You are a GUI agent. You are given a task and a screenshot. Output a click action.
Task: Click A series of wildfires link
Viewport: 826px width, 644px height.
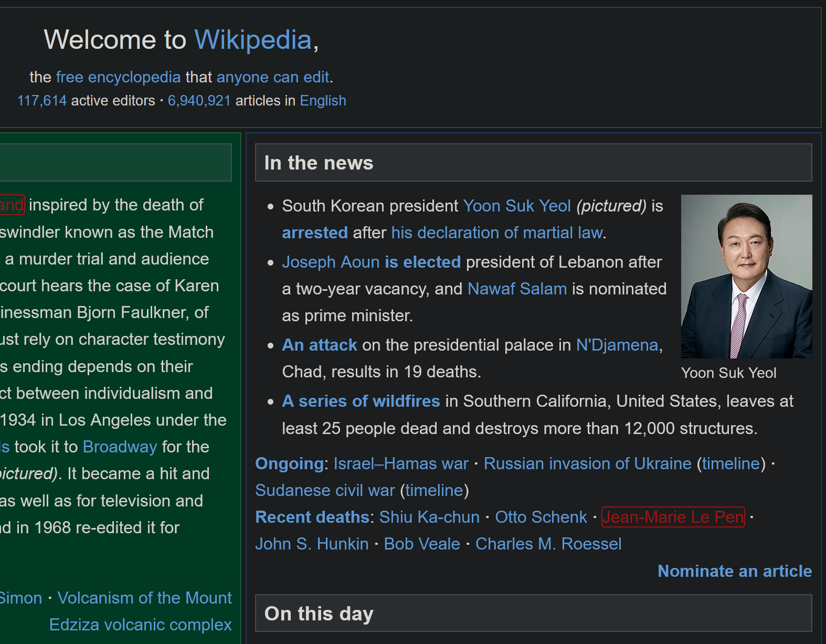(361, 401)
